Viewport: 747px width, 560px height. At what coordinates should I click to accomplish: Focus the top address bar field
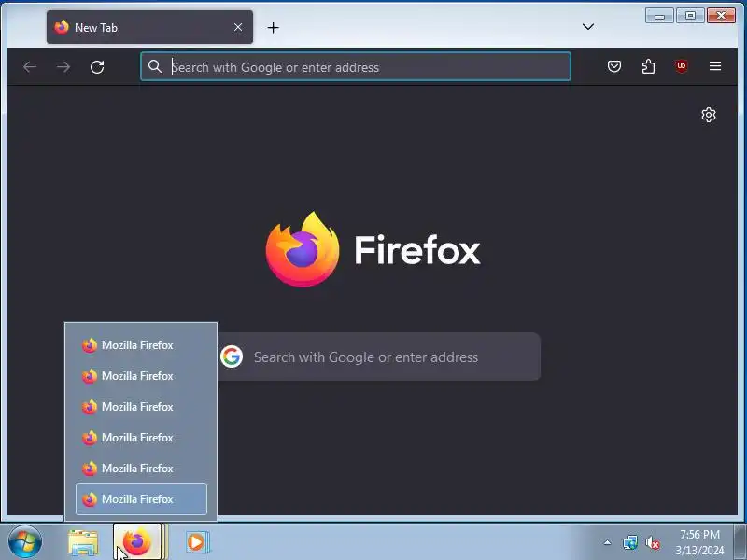[356, 66]
